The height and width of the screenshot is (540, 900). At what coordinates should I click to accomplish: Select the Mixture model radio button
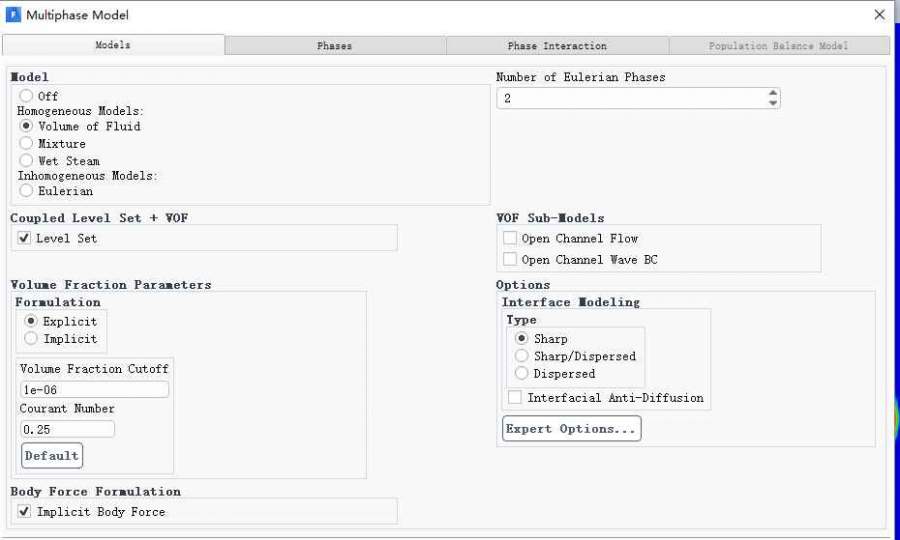(26, 143)
